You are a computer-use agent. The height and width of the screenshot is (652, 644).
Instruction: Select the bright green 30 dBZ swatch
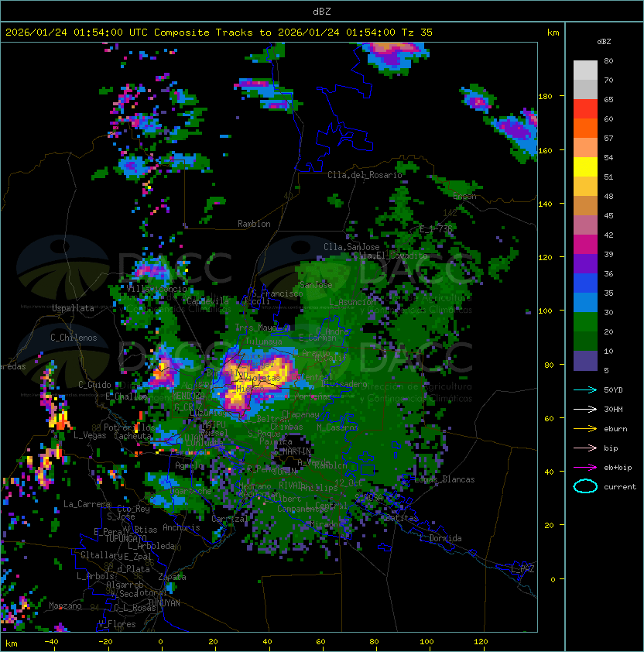tap(585, 322)
